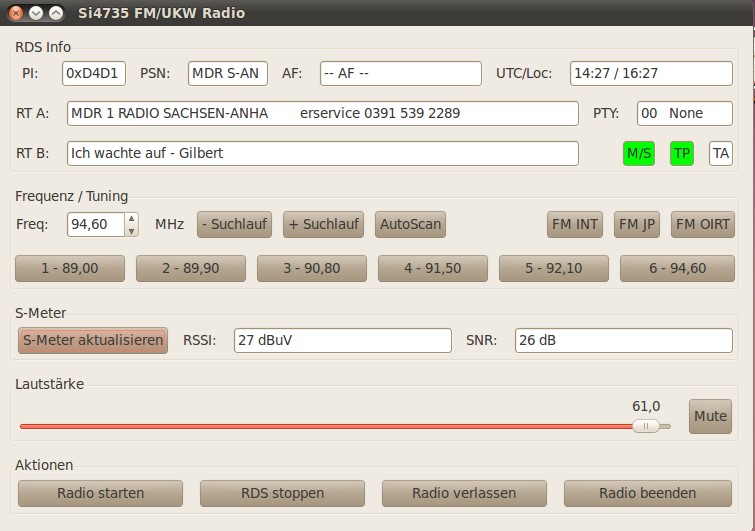The height and width of the screenshot is (531, 755).
Task: Click the M/S green indicator
Action: pos(638,153)
